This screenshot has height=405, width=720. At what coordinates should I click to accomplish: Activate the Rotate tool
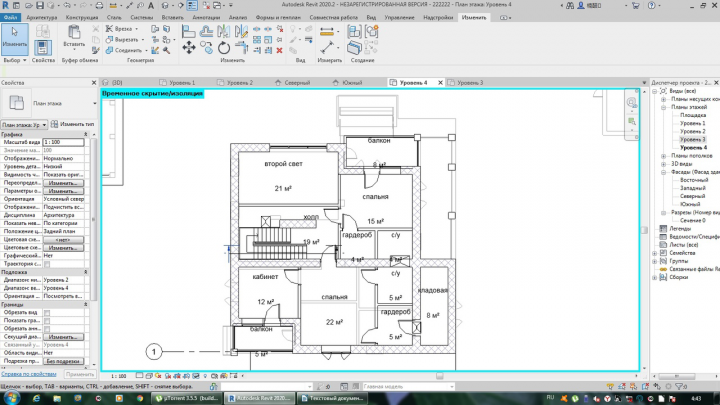tap(224, 47)
